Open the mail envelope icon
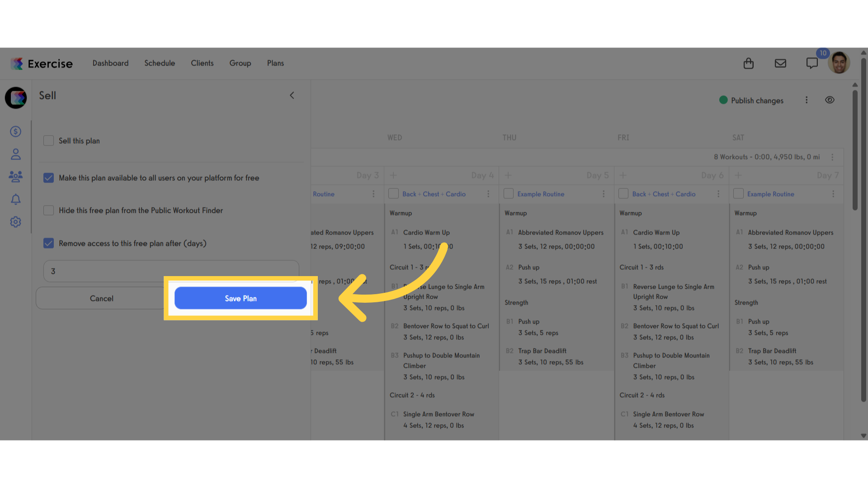This screenshot has width=868, height=488. tap(780, 63)
